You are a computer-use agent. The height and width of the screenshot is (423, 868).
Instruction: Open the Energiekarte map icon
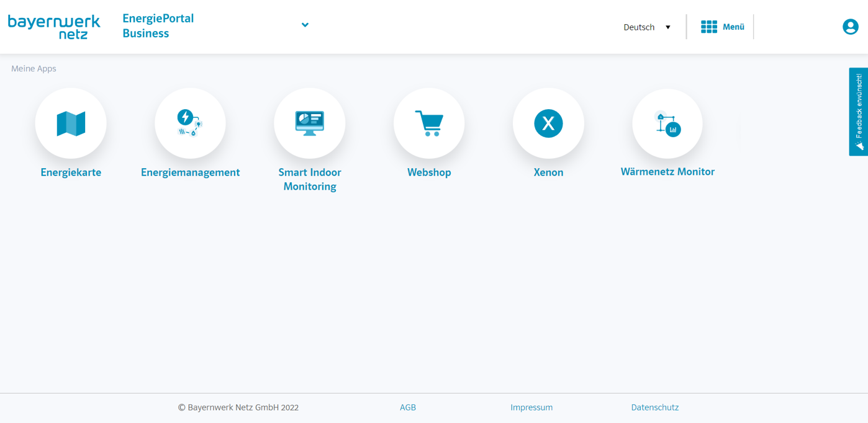click(71, 123)
